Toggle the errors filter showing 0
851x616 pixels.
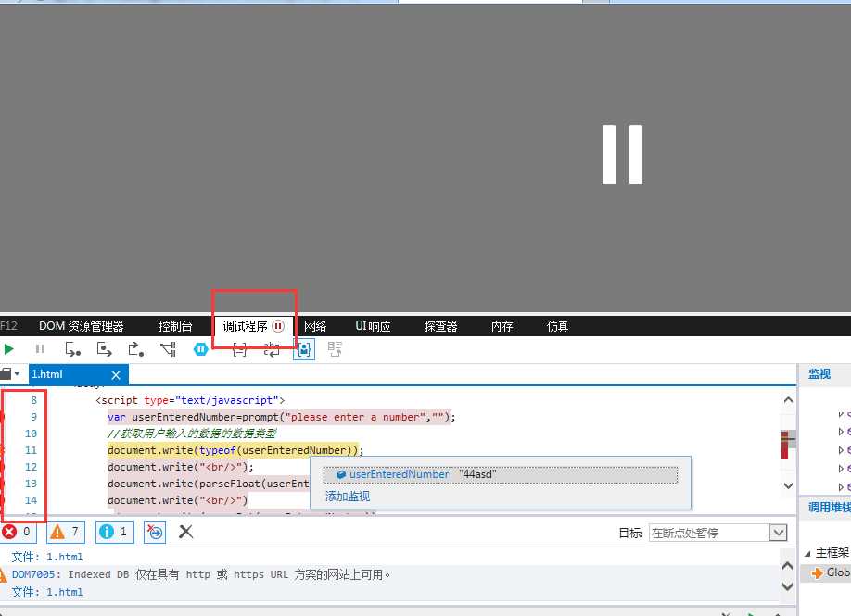click(x=18, y=532)
